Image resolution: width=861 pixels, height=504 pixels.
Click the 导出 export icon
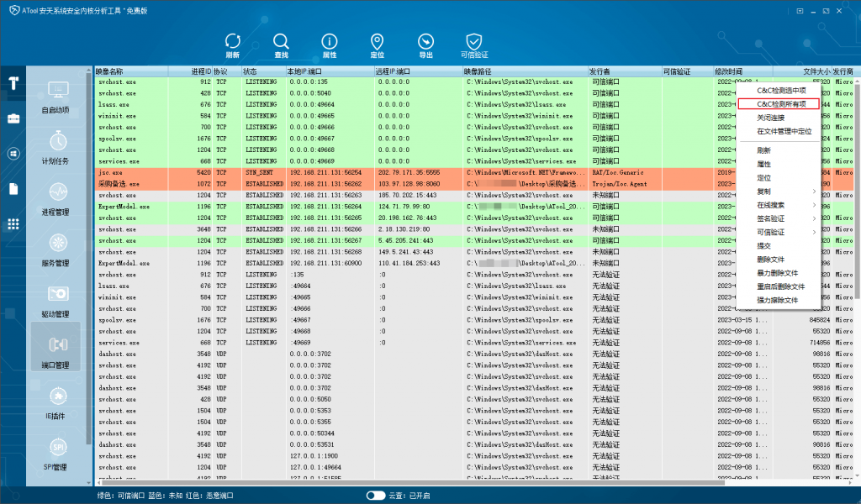425,45
